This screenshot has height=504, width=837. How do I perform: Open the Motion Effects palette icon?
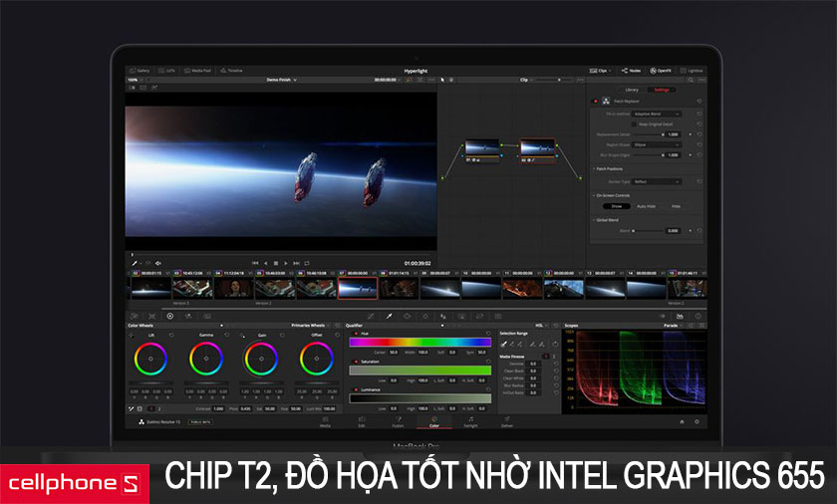click(x=206, y=317)
